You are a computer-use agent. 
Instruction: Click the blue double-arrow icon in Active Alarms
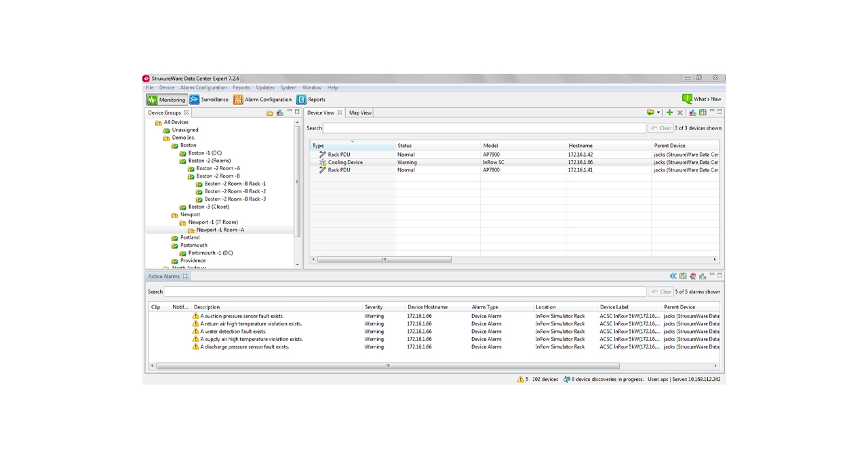click(x=673, y=276)
